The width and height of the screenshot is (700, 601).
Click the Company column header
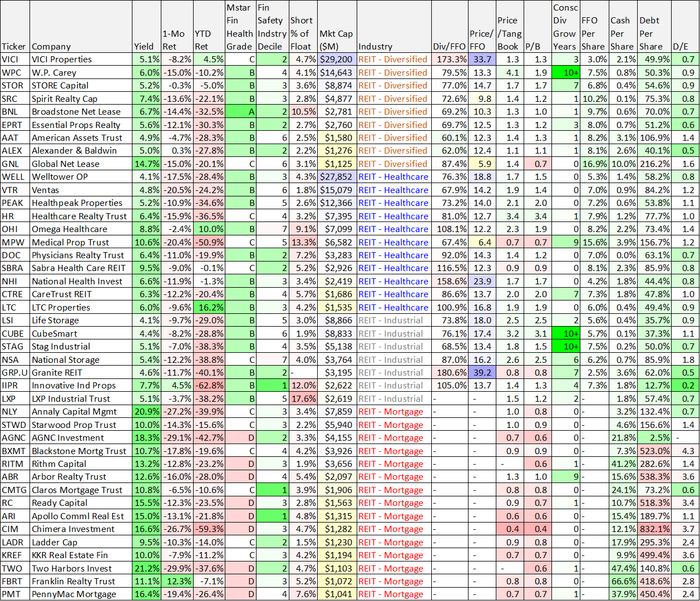[81, 26]
